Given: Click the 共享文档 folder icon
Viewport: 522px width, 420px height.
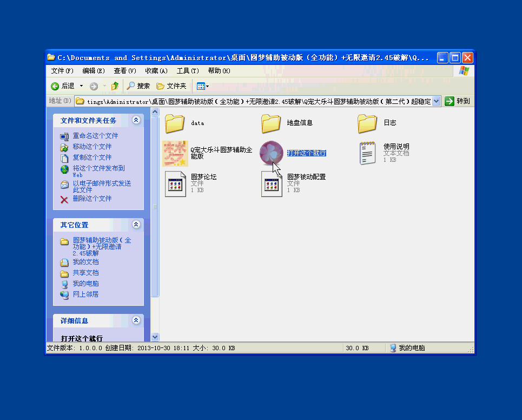Looking at the screenshot, I should [x=64, y=274].
